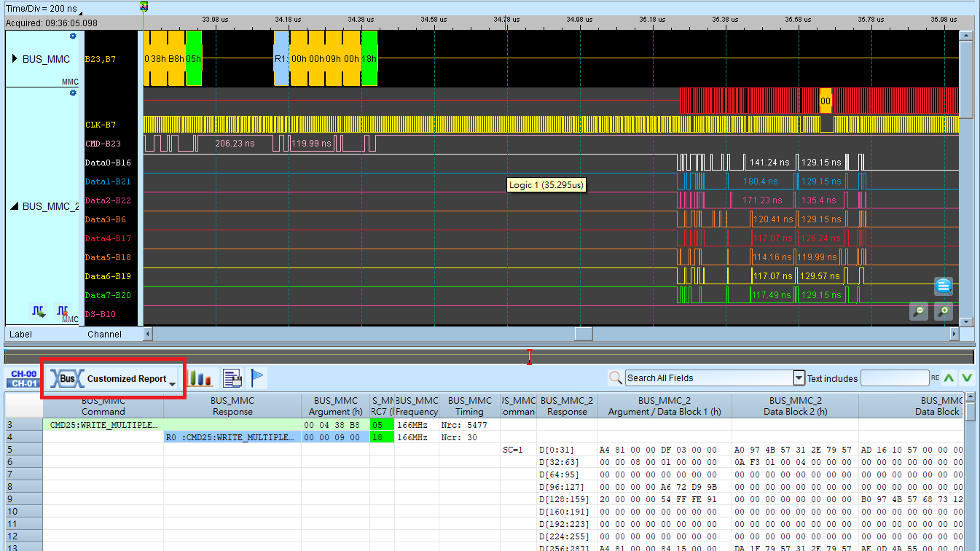Image resolution: width=980 pixels, height=551 pixels.
Task: Collapse the BUS_MMC_2 channel group
Action: click(x=15, y=206)
